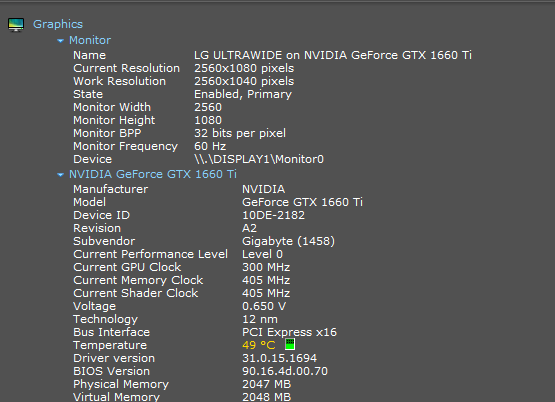The height and width of the screenshot is (402, 555).
Task: Click the Voltage label
Action: 95,306
